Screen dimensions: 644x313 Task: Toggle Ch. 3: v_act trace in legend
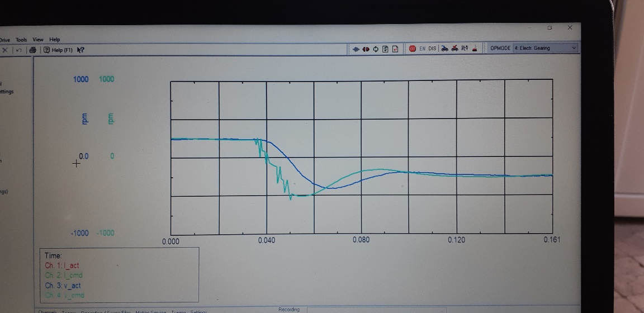click(63, 286)
